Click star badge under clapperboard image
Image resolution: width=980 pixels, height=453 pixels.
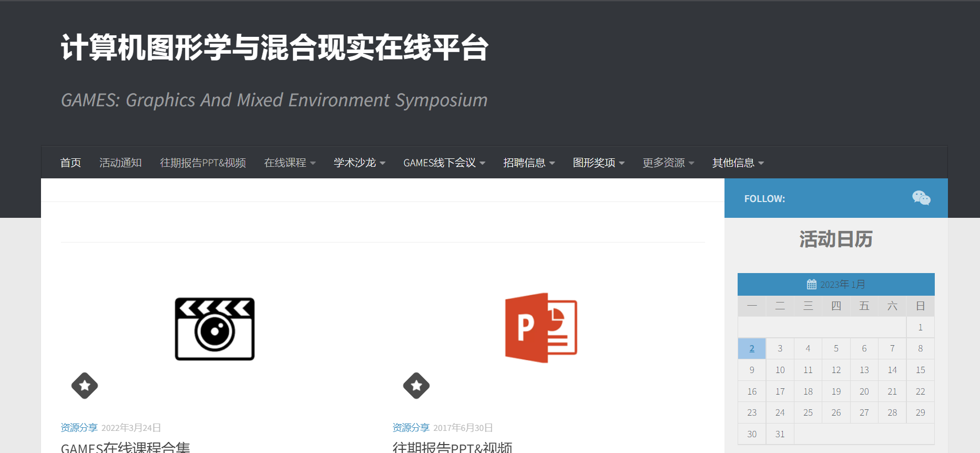[85, 386]
